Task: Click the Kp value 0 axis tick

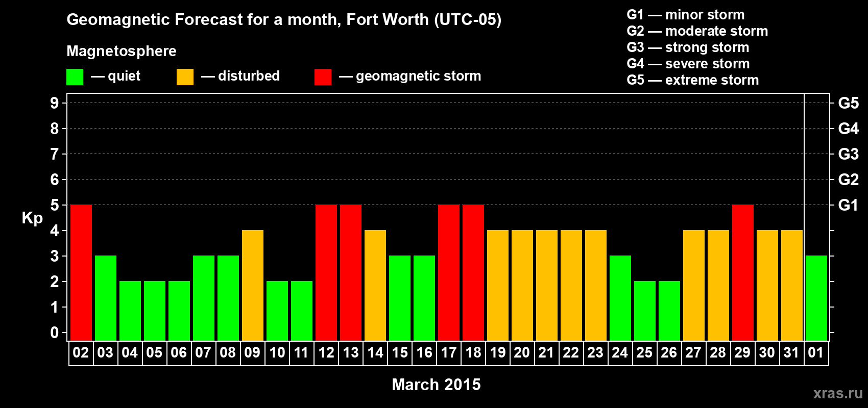Action: coord(55,333)
